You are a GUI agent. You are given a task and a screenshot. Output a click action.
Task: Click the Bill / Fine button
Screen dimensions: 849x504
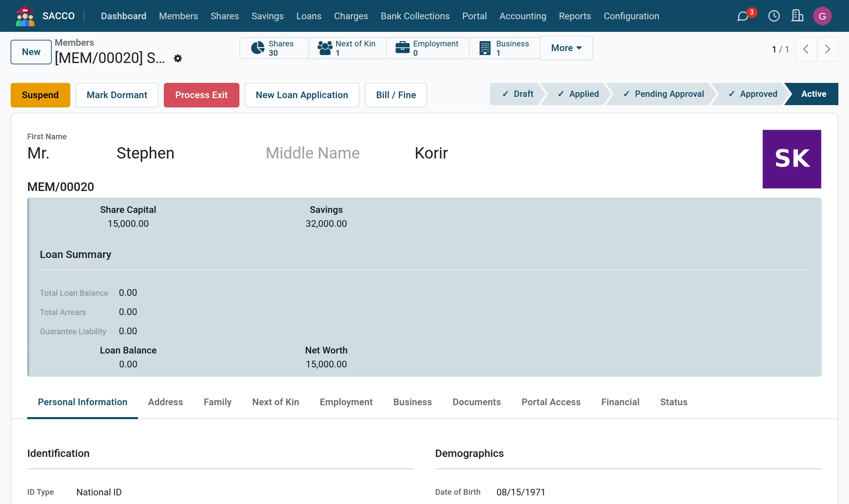(x=396, y=95)
